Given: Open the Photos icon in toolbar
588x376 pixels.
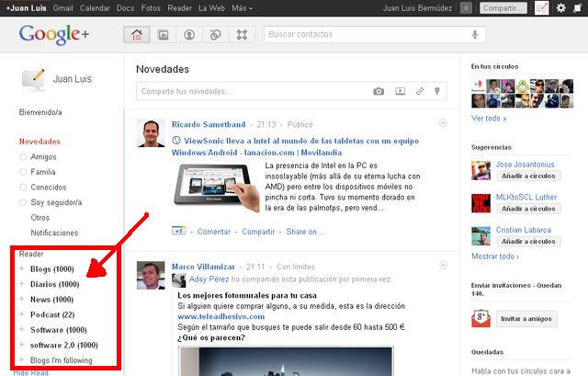Looking at the screenshot, I should (x=164, y=35).
